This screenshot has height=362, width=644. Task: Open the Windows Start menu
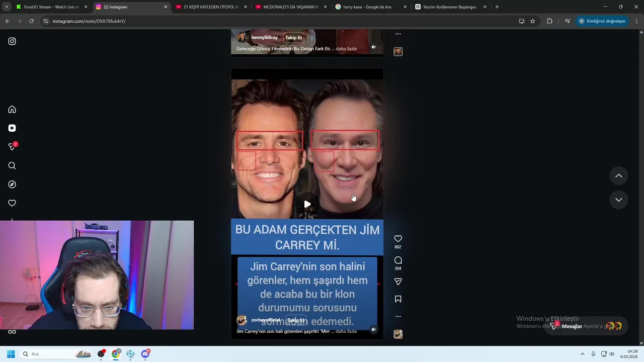pyautogui.click(x=11, y=354)
